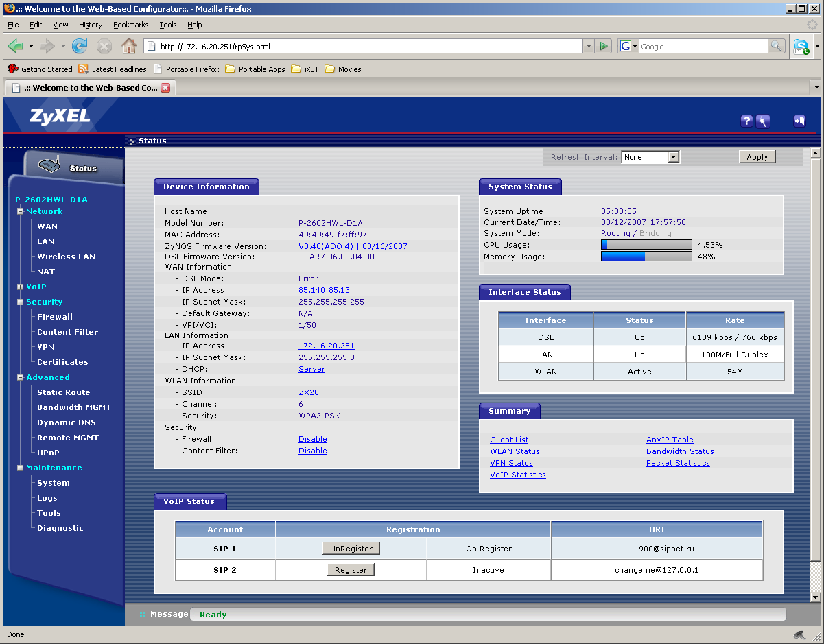Open the Refresh Interval dropdown
The width and height of the screenshot is (824, 644).
650,157
